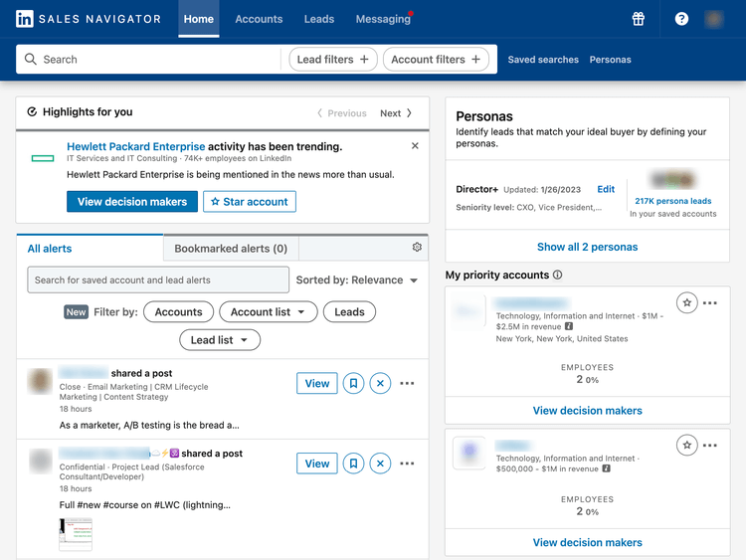Add Account filters

point(436,59)
